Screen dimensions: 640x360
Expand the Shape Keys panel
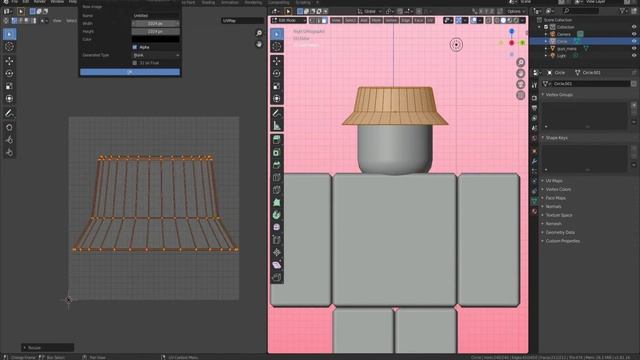pos(556,138)
